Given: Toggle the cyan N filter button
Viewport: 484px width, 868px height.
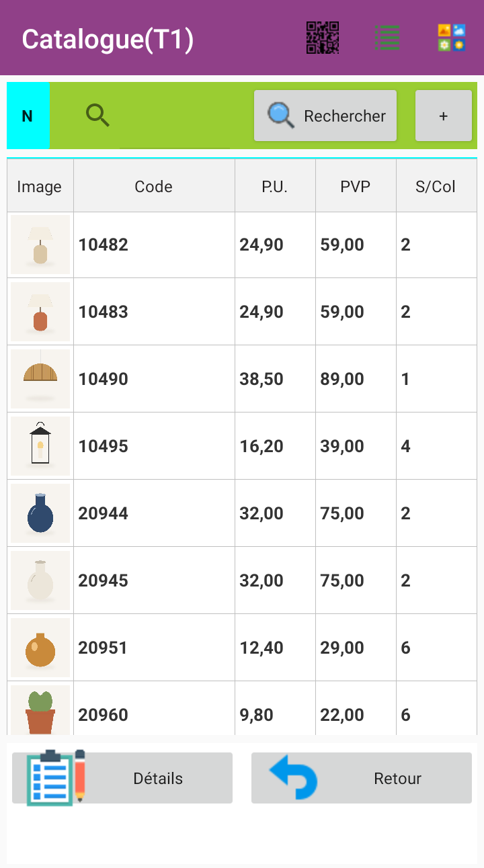Looking at the screenshot, I should [28, 116].
